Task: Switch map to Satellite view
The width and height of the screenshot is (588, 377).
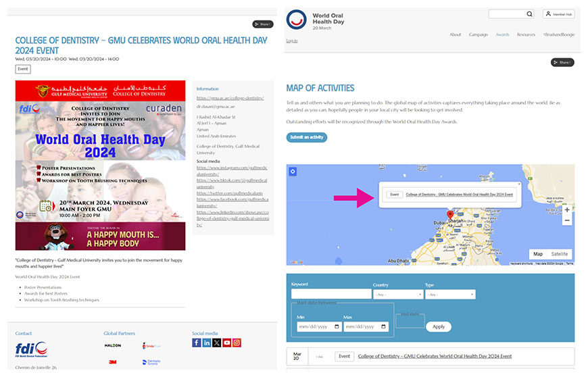Action: pos(559,254)
